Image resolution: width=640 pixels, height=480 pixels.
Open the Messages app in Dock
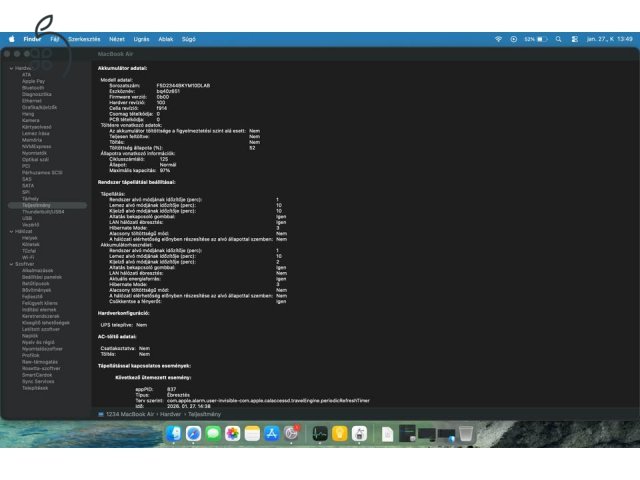213,433
